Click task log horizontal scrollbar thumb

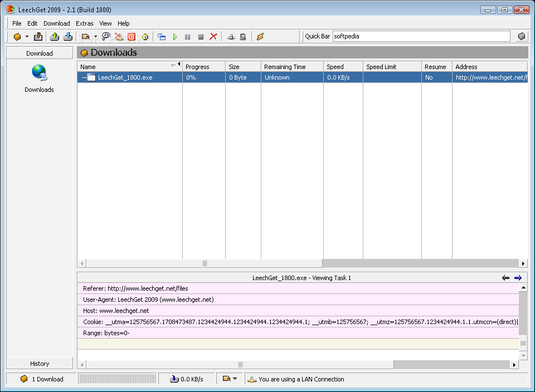[240, 365]
